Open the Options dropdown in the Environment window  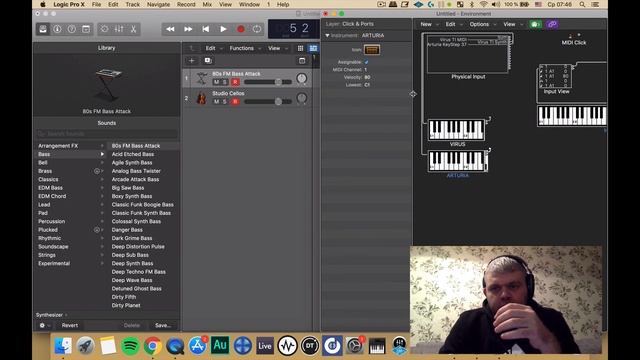(482, 24)
